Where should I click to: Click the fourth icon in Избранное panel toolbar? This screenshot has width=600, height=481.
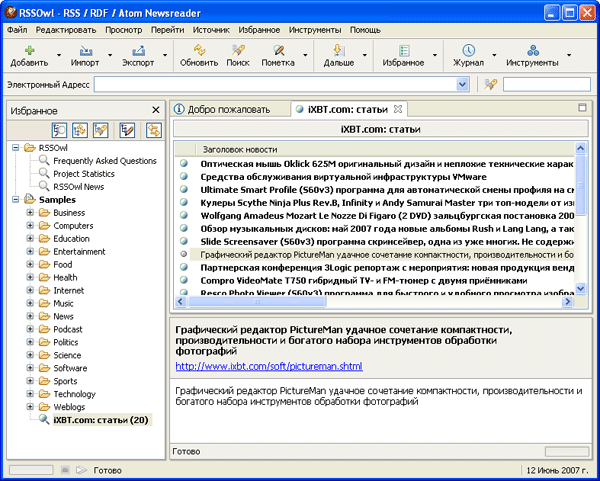pos(127,130)
